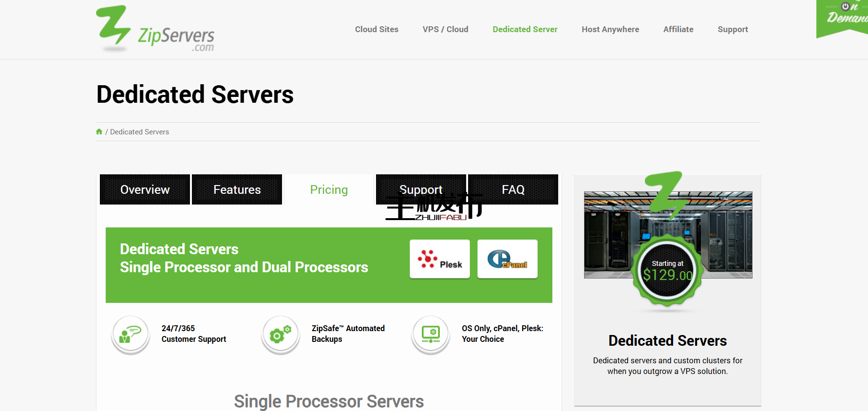Open the Overview tab
This screenshot has width=868, height=411.
(x=145, y=189)
